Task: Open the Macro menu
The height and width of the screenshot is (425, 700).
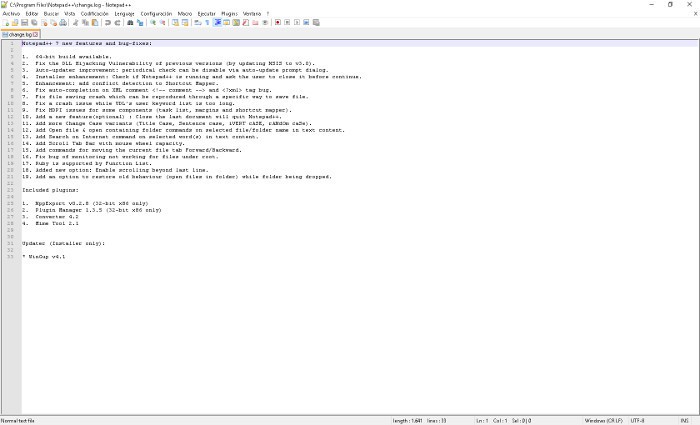Action: coord(184,14)
